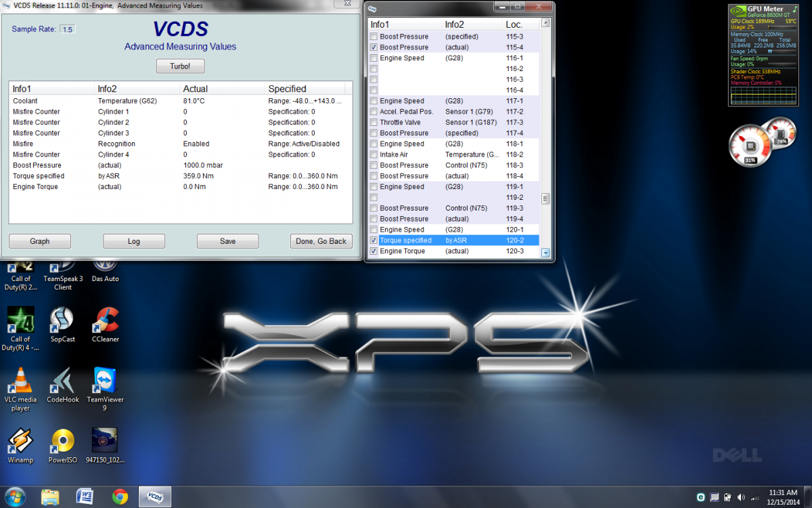
Task: Check Engine Speed checkbox for 116-1
Action: tap(374, 58)
